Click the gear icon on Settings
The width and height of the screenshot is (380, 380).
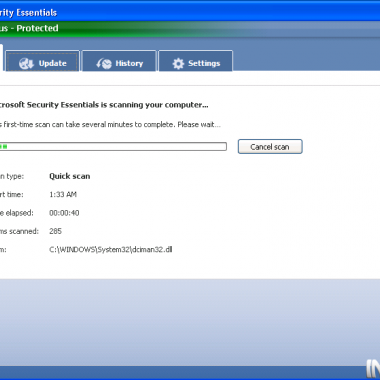tap(178, 63)
